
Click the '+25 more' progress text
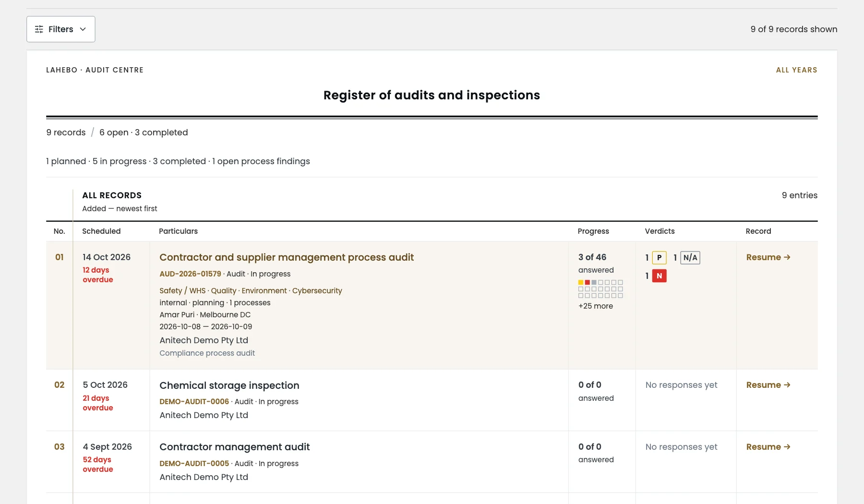[x=596, y=306]
